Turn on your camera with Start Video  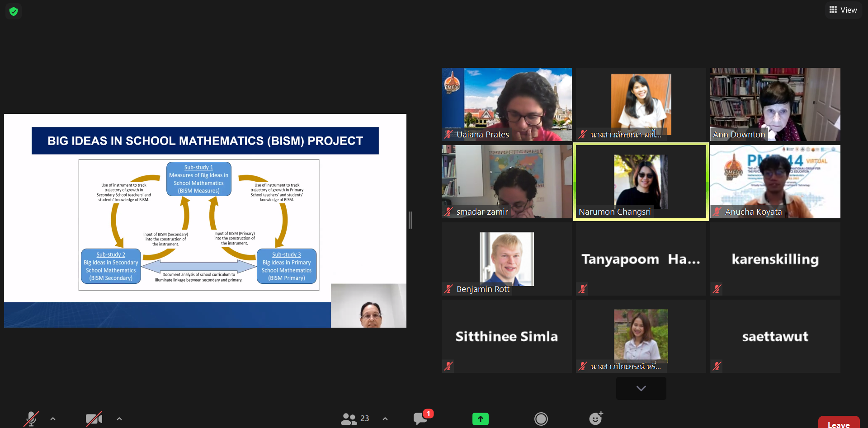pos(94,419)
